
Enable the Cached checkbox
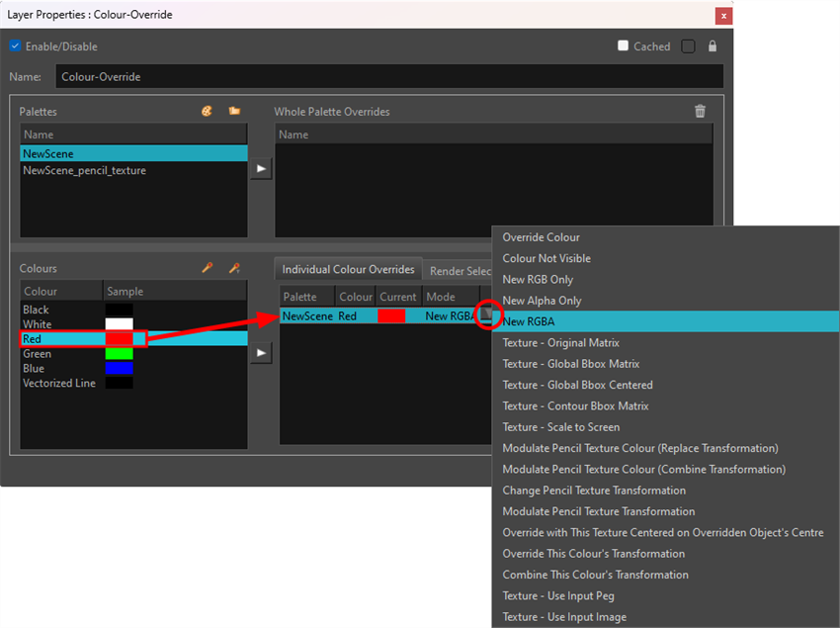tap(623, 46)
